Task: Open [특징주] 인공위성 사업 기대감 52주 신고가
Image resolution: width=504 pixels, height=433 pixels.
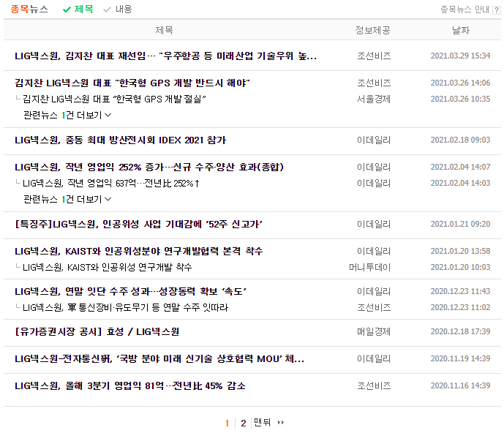Action: point(138,224)
